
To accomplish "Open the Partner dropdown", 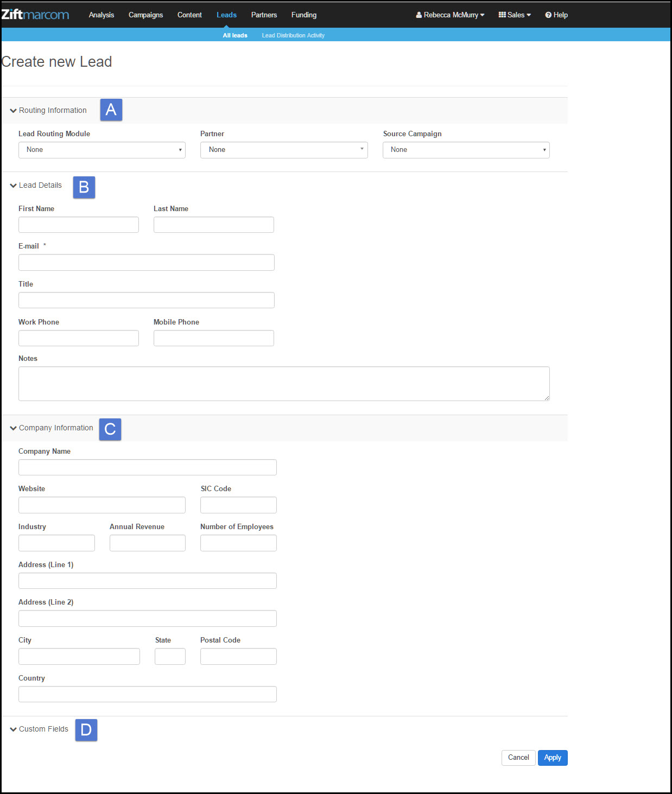I will (x=284, y=150).
